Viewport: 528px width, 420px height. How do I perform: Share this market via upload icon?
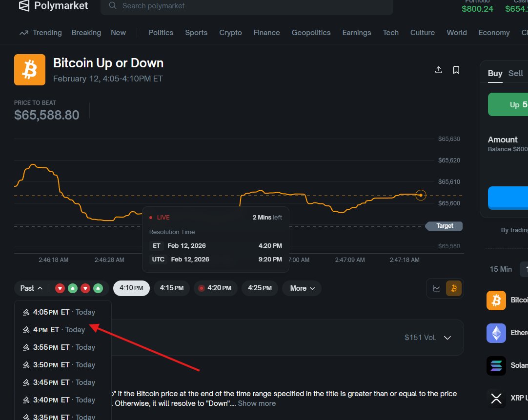click(x=438, y=70)
